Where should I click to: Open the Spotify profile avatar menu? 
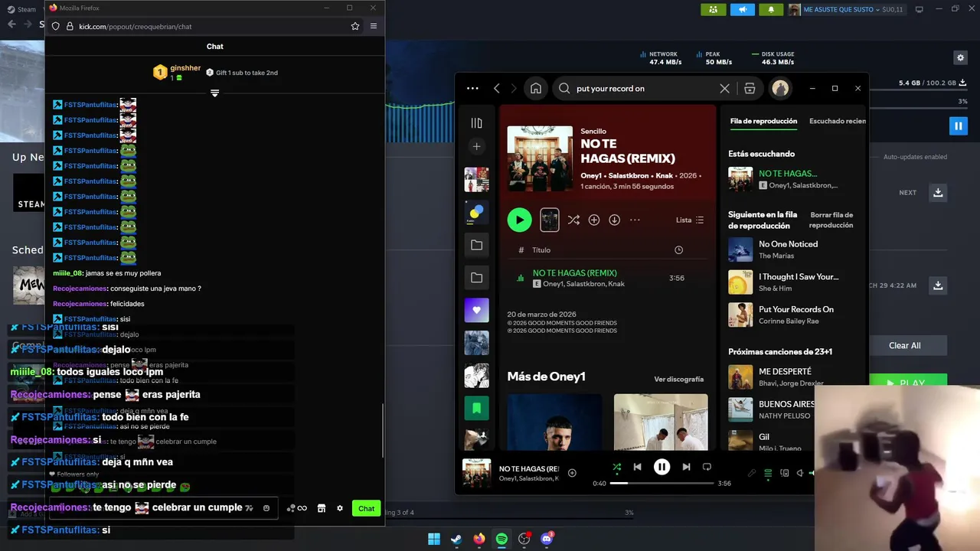coord(780,88)
